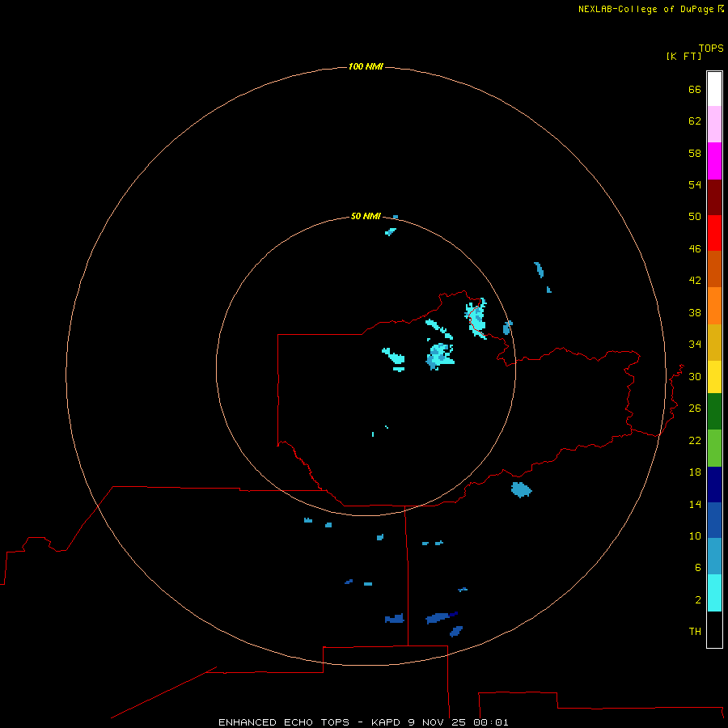Click the yellow 34K ft legend swatch
This screenshot has width=728, height=728.
tap(714, 377)
